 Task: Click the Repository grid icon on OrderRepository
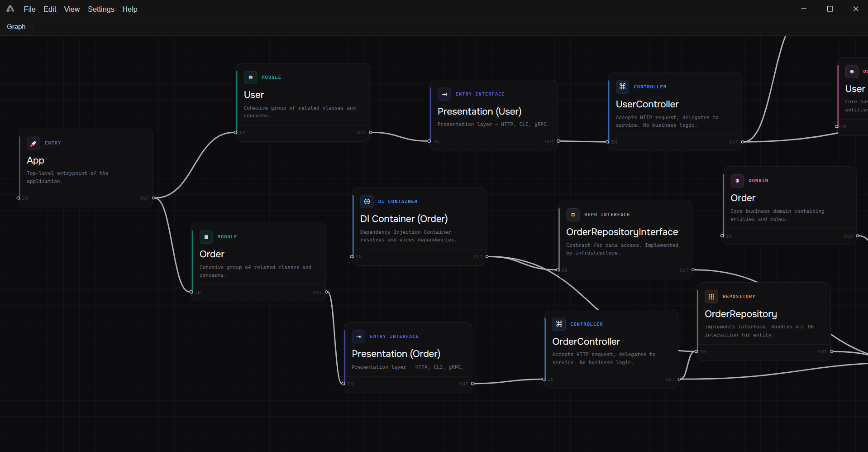point(711,297)
